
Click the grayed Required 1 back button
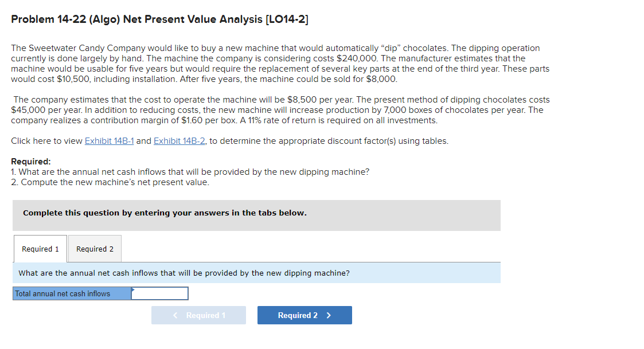(x=198, y=315)
